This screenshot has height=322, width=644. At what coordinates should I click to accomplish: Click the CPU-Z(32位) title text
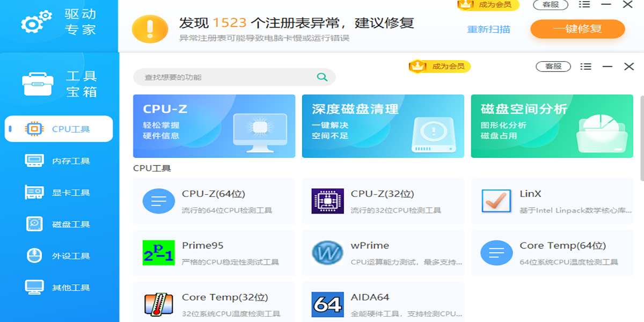point(383,194)
